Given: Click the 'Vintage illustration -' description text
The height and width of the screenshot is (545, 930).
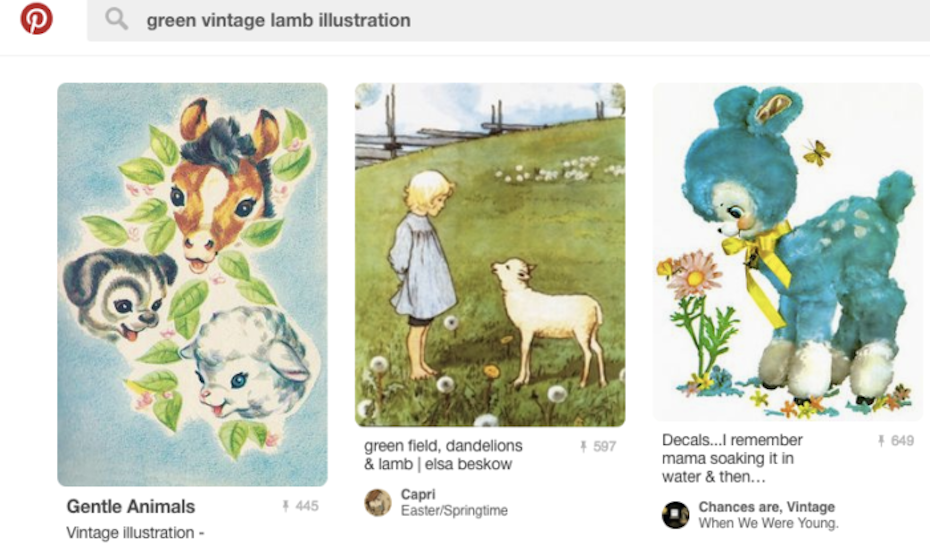Looking at the screenshot, I should tap(135, 533).
